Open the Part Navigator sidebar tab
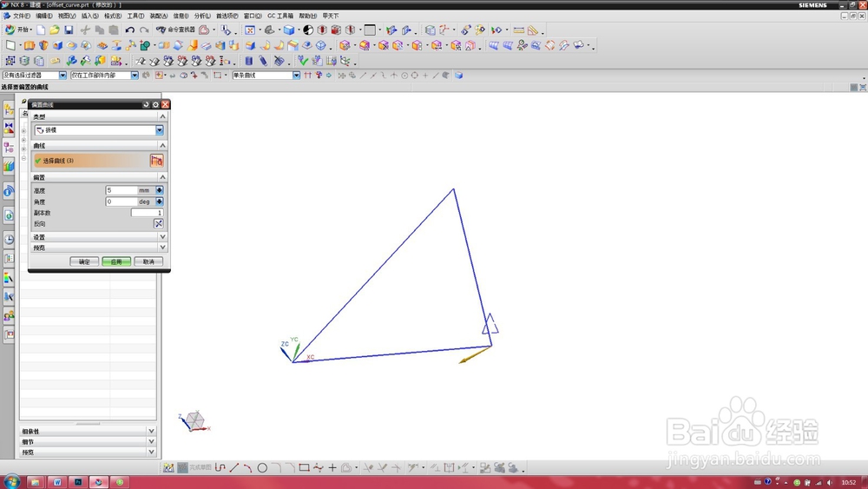Screen dimensions: 868x489 click(9, 148)
